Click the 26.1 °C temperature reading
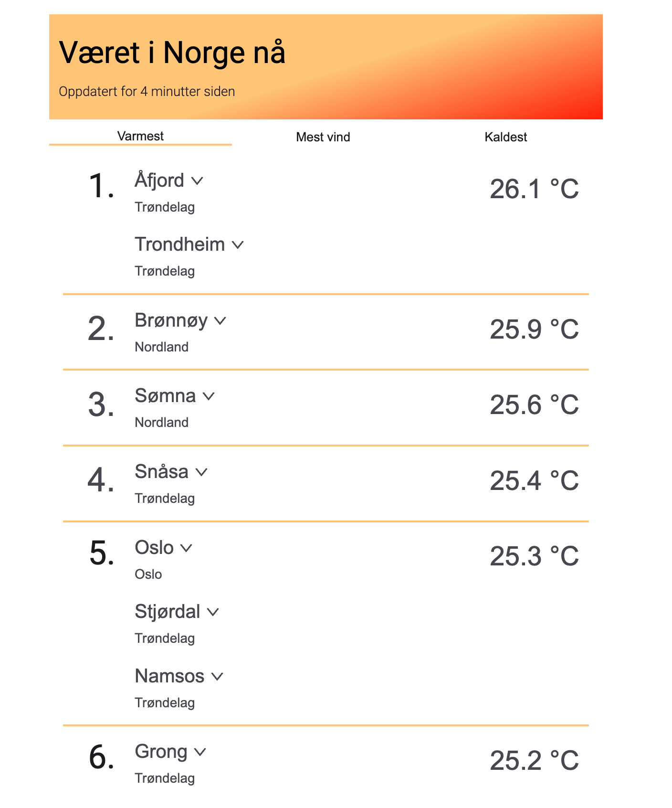Viewport: 672px width, 808px height. click(x=534, y=189)
